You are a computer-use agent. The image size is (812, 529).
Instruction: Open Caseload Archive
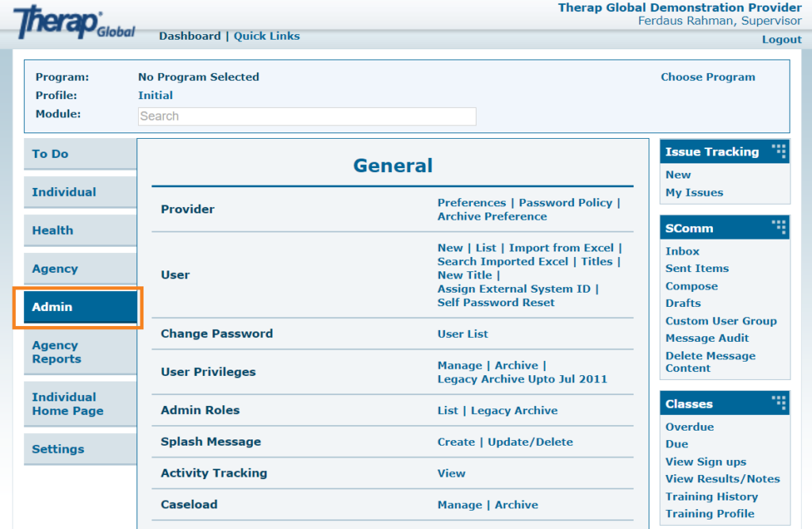click(516, 505)
